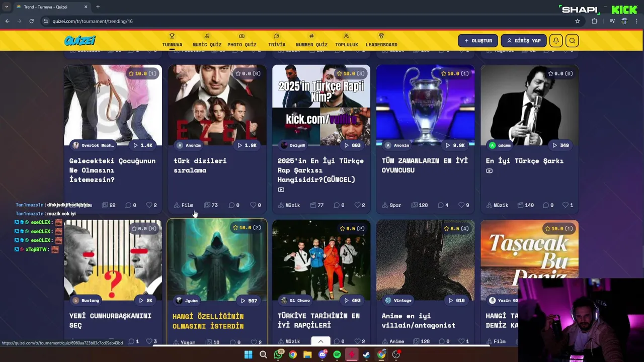Screen dimensions: 644x362
Task: Open author Jyuba profile
Action: click(x=187, y=301)
